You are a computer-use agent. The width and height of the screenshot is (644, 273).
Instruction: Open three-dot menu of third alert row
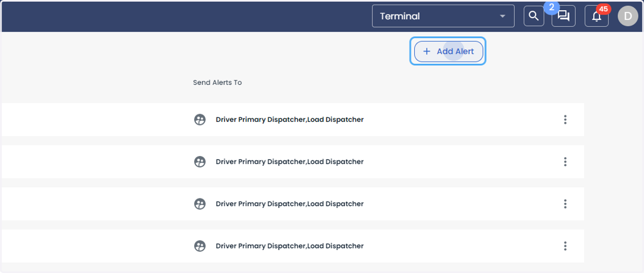click(x=565, y=204)
